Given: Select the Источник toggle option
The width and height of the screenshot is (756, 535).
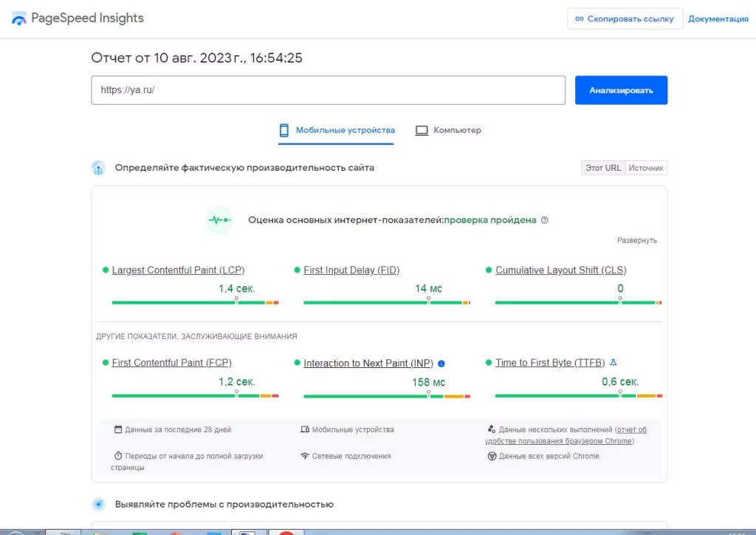Looking at the screenshot, I should 646,168.
